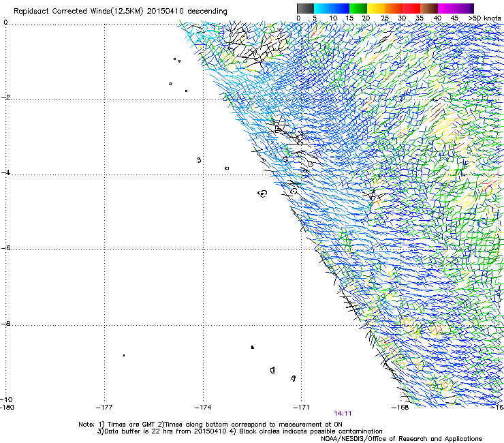
Task: Click the '-174' longitude axis label
Action: coord(203,408)
